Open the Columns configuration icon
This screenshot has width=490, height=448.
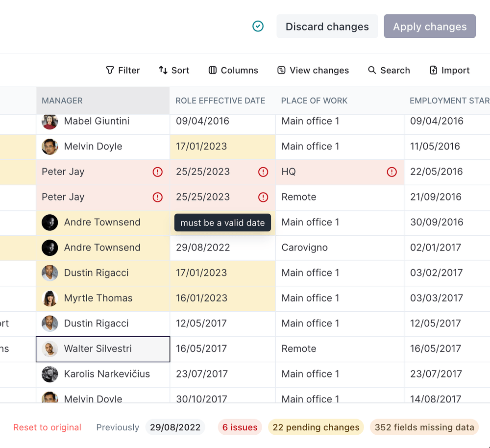(x=212, y=70)
